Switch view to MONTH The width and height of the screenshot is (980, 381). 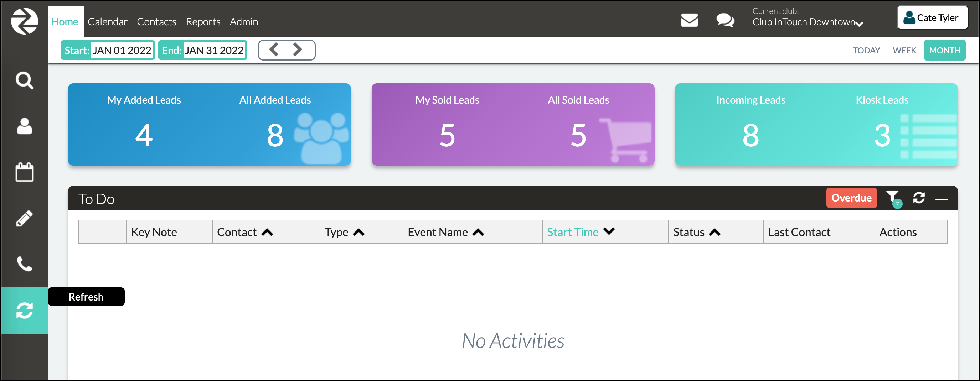tap(945, 50)
